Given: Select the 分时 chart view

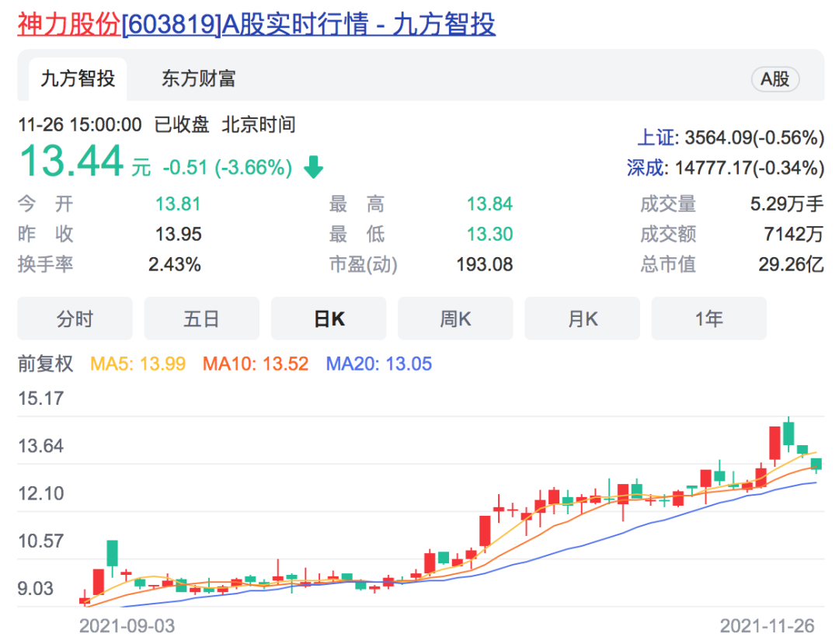Looking at the screenshot, I should [75, 319].
